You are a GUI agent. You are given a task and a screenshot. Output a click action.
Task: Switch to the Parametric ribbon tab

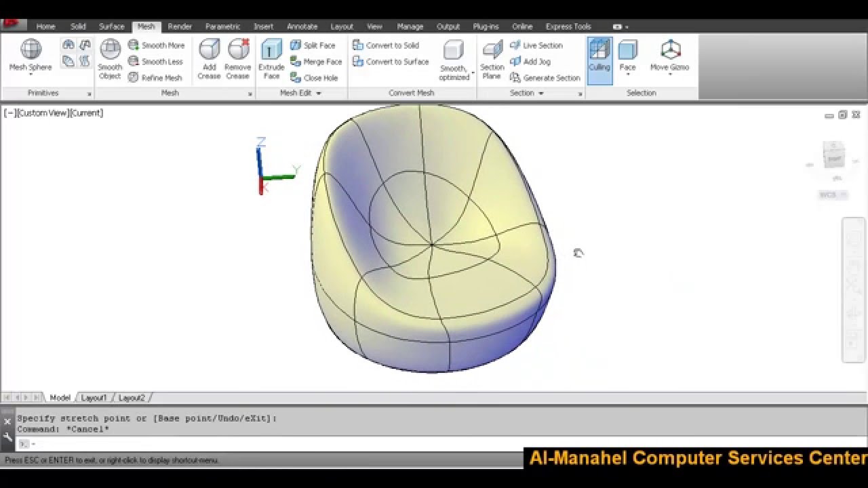click(x=223, y=26)
